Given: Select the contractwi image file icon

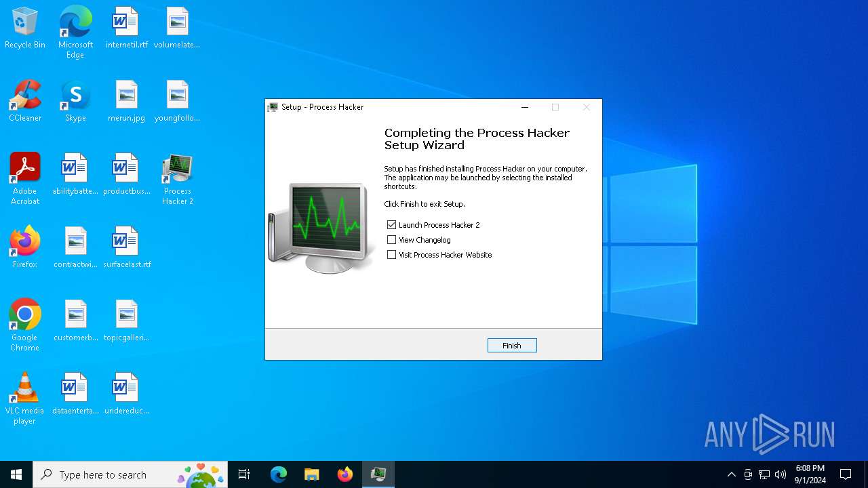Looking at the screenshot, I should point(75,248).
